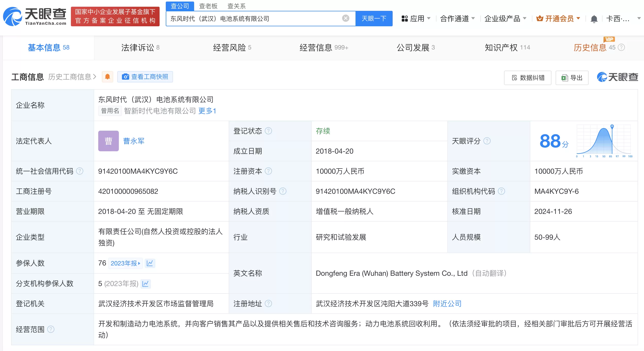Viewport: 644px width, 351px height.
Task: Click help icon next to 经营范围
Action: (51, 329)
